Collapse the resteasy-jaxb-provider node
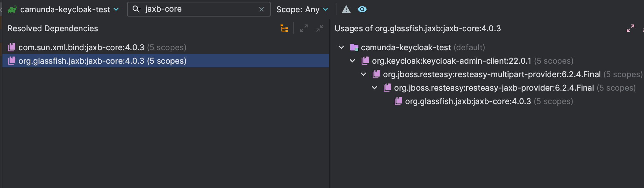644x188 pixels. pyautogui.click(x=374, y=88)
